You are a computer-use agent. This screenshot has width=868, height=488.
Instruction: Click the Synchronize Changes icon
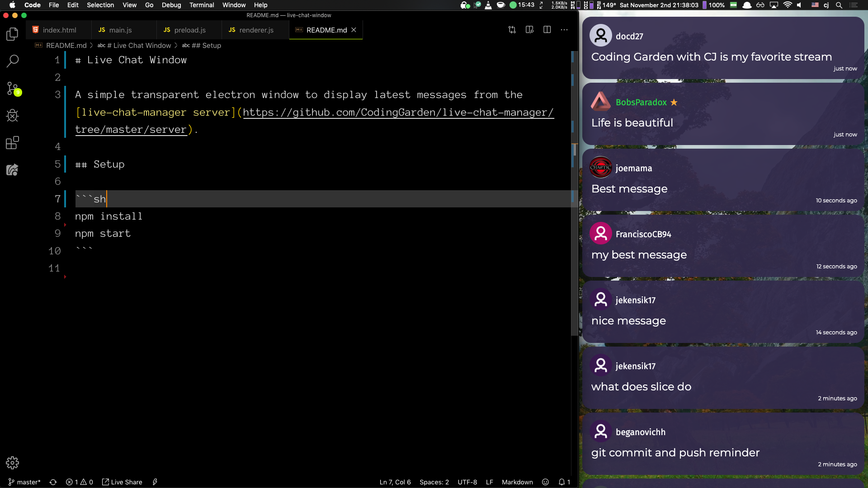point(53,482)
